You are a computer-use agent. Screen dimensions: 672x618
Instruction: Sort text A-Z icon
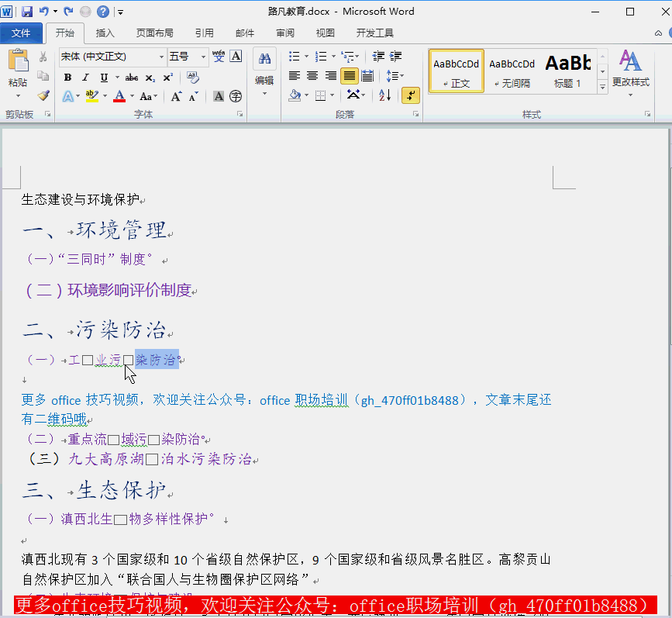click(385, 95)
